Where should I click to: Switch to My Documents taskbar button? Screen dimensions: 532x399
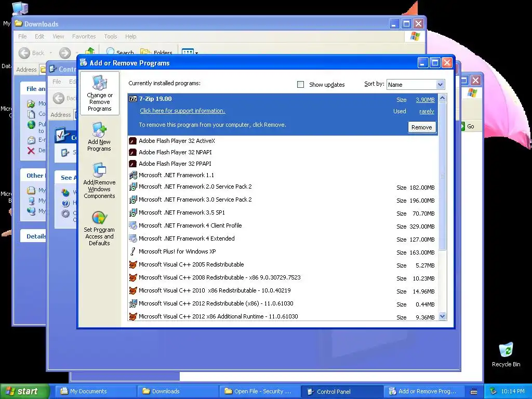[96, 391]
